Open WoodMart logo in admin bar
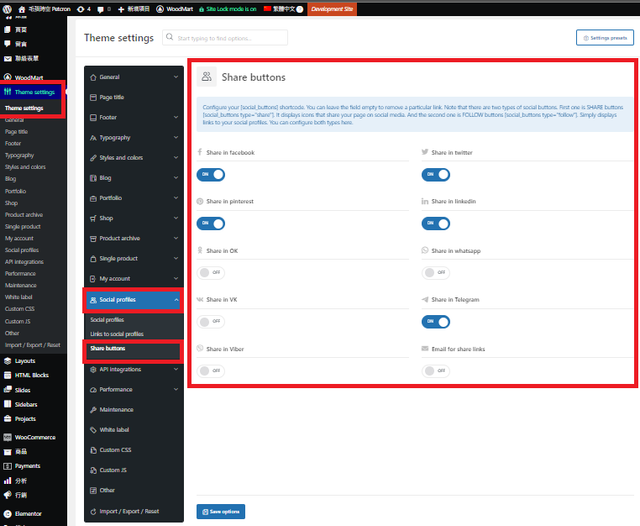640x526 pixels. 160,9
